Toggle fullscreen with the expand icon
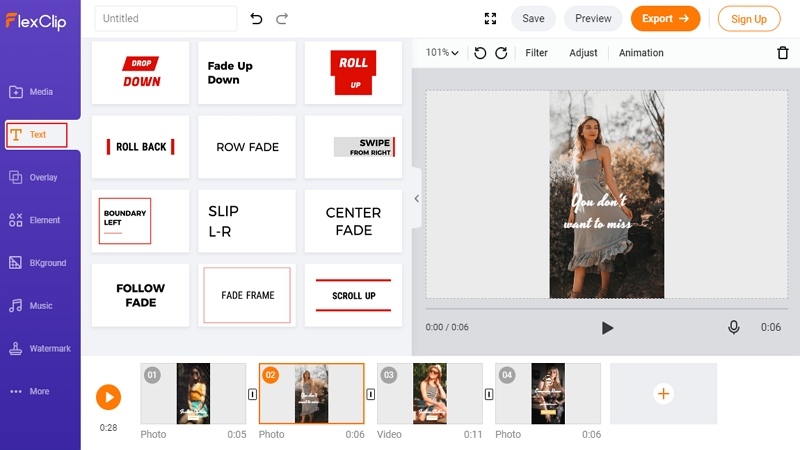Screen dimensions: 800x450 coord(490,19)
